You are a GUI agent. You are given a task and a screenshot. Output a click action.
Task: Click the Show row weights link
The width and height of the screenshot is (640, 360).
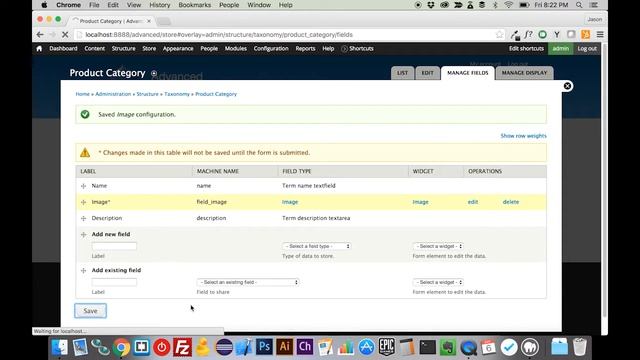[x=523, y=136]
